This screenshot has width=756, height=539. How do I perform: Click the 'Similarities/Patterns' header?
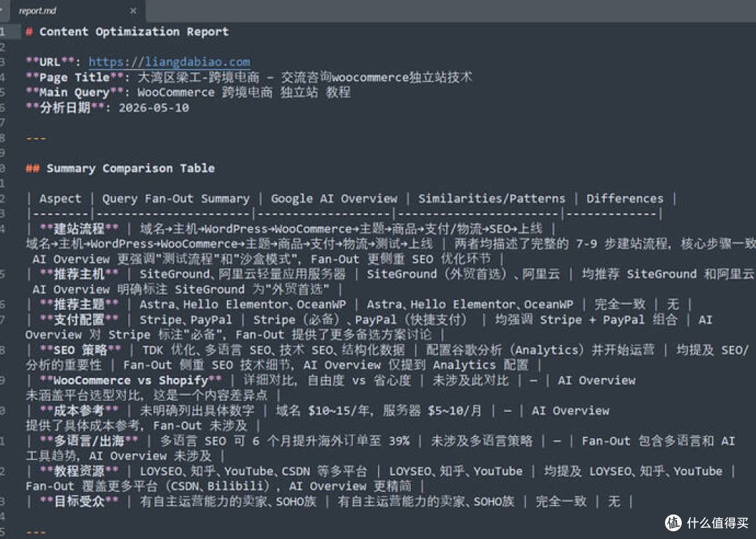tap(492, 199)
